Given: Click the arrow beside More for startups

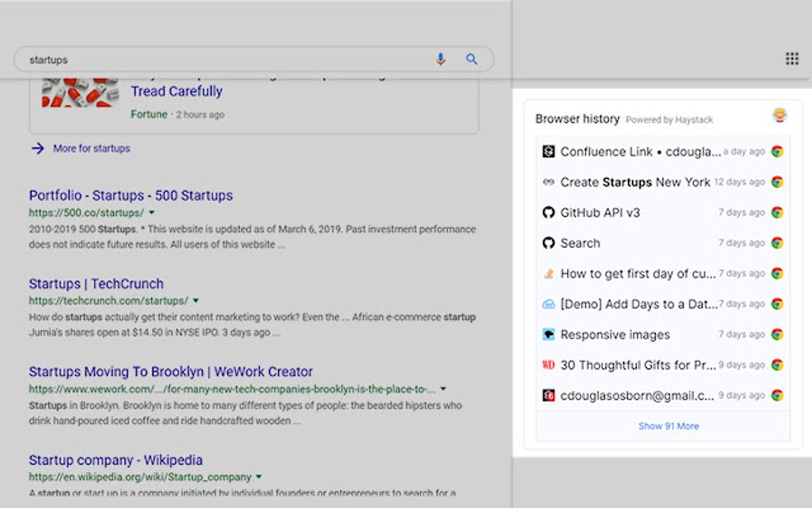Looking at the screenshot, I should 37,148.
